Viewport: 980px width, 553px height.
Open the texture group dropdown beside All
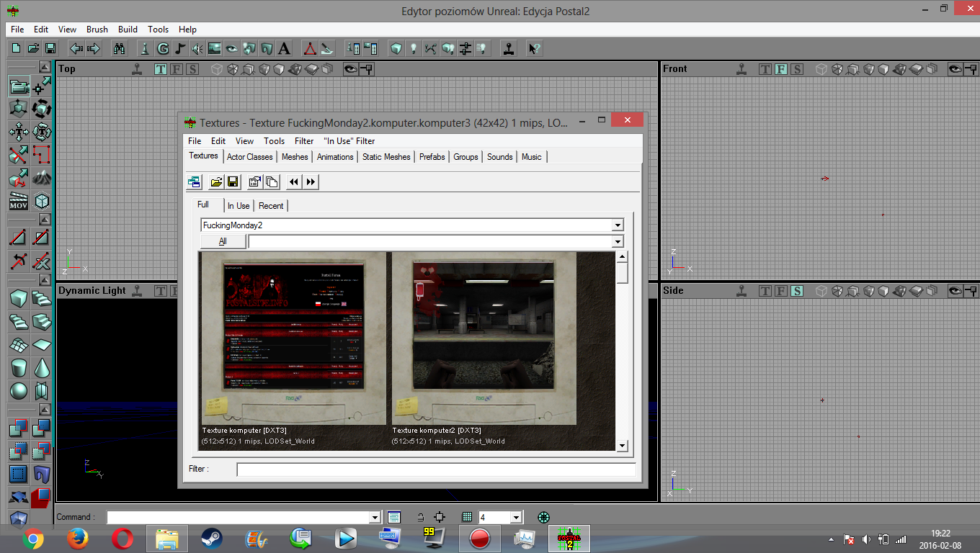point(618,242)
